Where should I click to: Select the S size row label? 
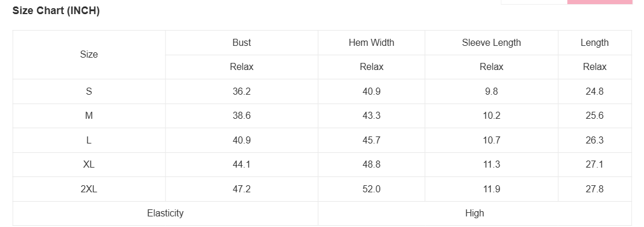tap(89, 91)
